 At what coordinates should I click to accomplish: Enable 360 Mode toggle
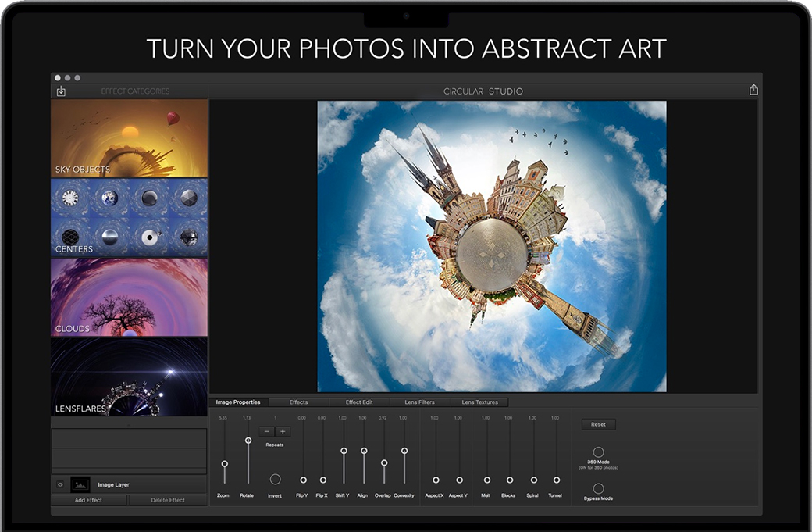pyautogui.click(x=598, y=452)
